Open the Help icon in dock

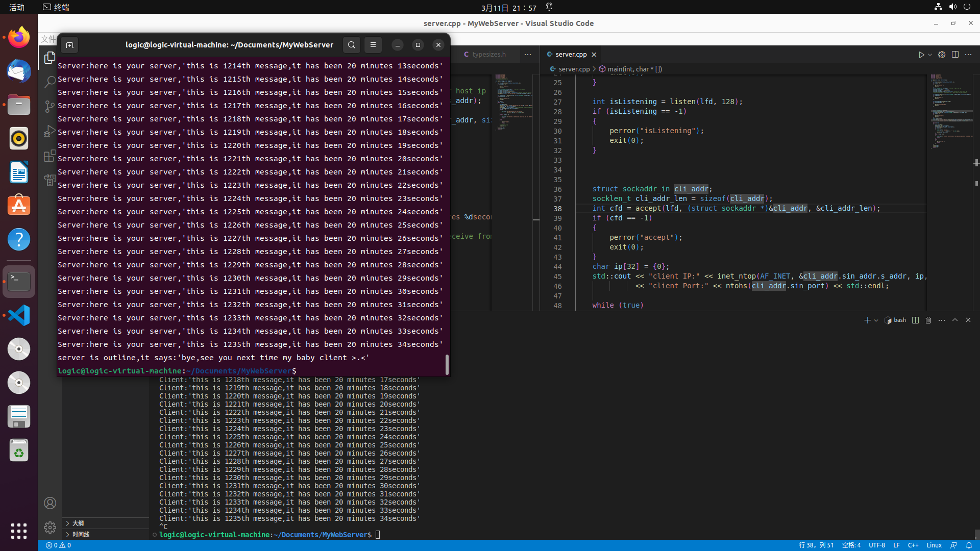pos(19,239)
